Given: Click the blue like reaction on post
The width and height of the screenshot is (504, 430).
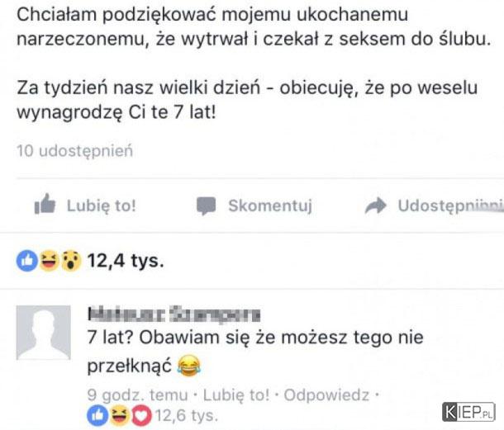Looking at the screenshot, I should click(27, 261).
